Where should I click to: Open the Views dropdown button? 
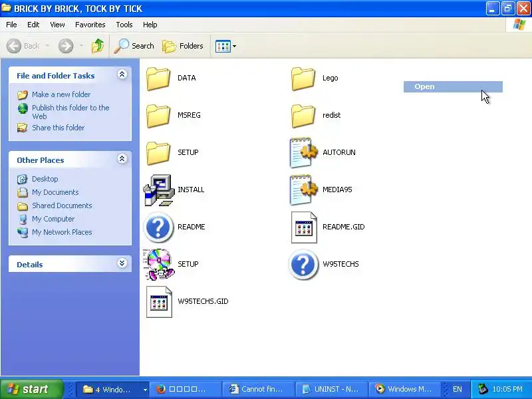point(225,46)
